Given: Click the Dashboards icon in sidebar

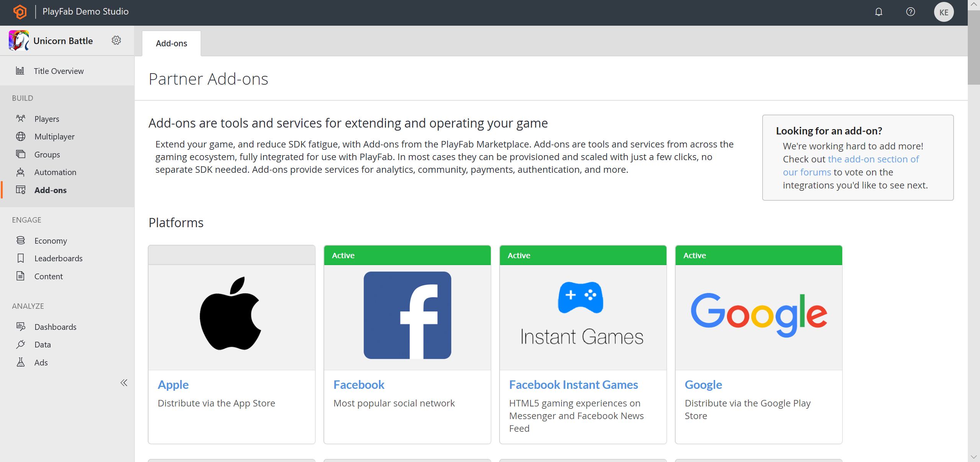Looking at the screenshot, I should click(x=20, y=326).
